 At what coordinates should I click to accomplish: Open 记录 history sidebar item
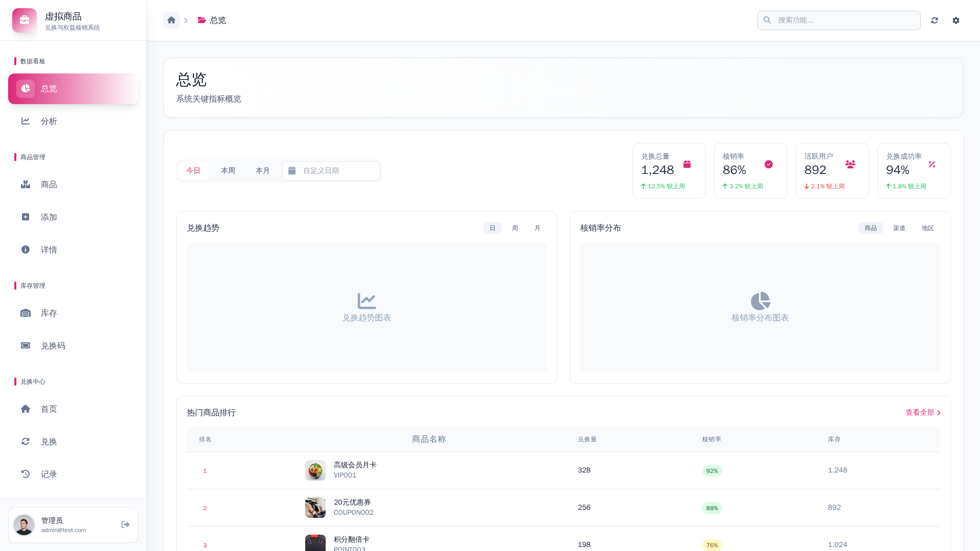(x=48, y=474)
